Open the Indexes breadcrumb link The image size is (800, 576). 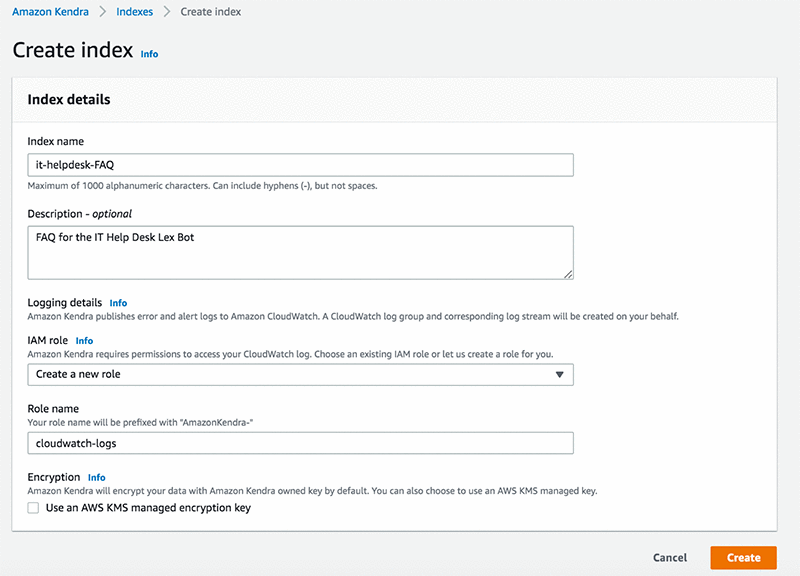click(134, 12)
